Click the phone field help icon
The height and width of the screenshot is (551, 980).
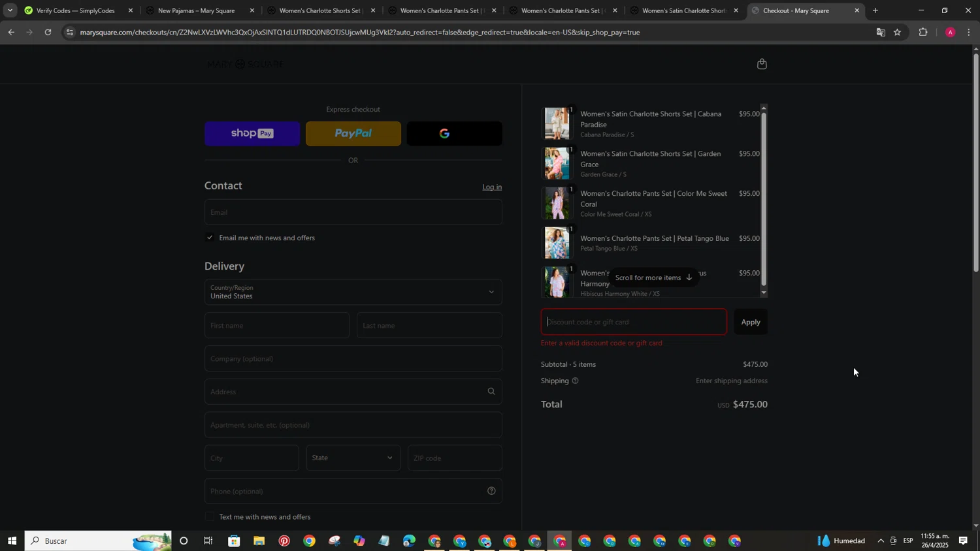[491, 491]
